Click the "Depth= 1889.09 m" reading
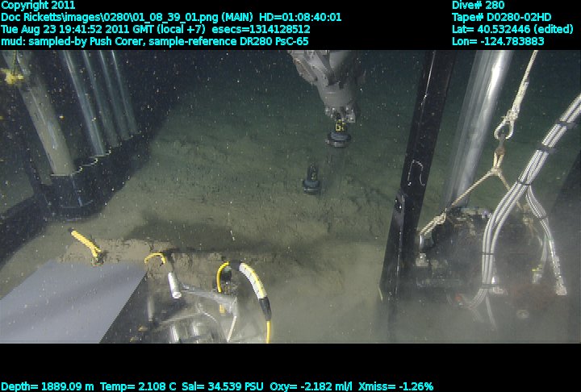Screen dimensions: 581x392 pos(47,386)
